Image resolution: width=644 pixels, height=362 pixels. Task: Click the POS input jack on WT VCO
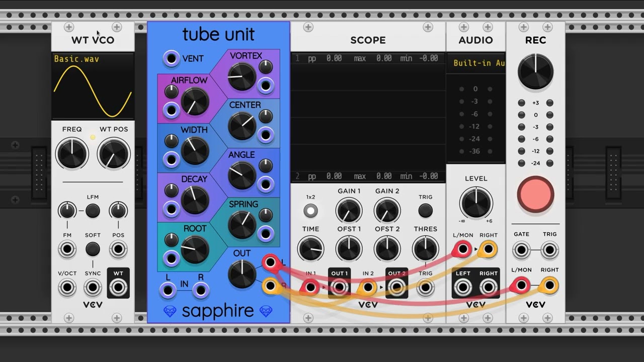(118, 249)
